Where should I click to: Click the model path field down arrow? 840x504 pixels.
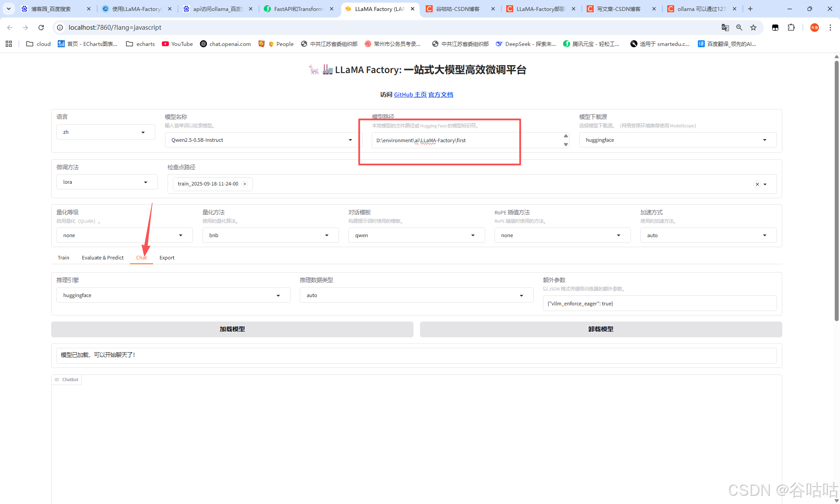(x=566, y=145)
